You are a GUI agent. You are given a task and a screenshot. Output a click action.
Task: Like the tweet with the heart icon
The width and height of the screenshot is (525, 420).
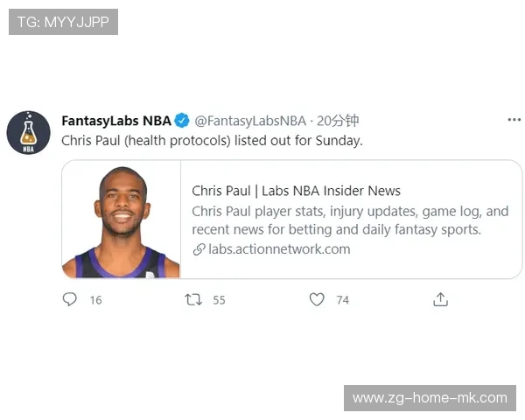(317, 299)
